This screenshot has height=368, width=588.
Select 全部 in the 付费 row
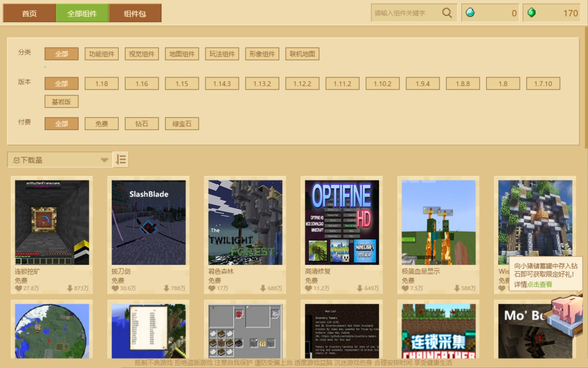[x=61, y=124]
